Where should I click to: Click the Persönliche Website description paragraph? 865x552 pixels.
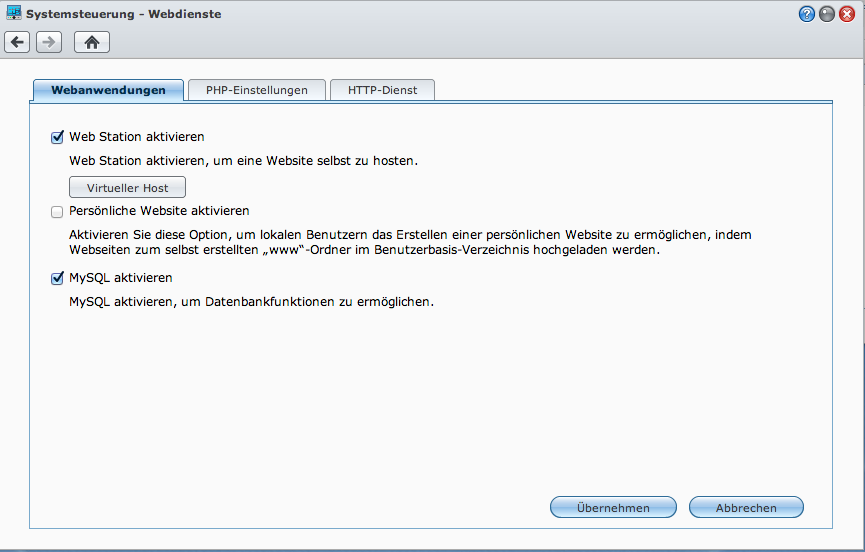point(409,243)
